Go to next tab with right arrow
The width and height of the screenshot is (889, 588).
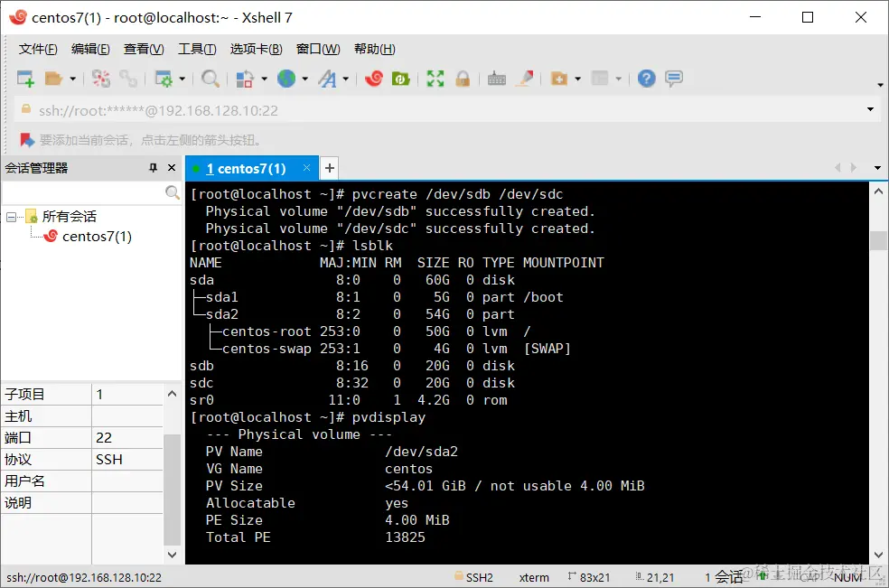(854, 168)
